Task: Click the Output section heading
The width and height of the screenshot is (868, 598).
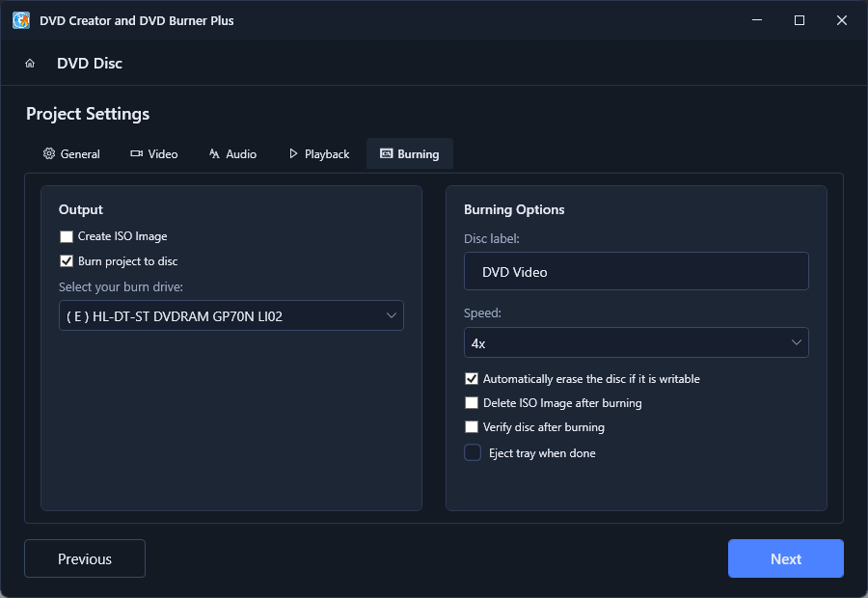Action: (81, 209)
